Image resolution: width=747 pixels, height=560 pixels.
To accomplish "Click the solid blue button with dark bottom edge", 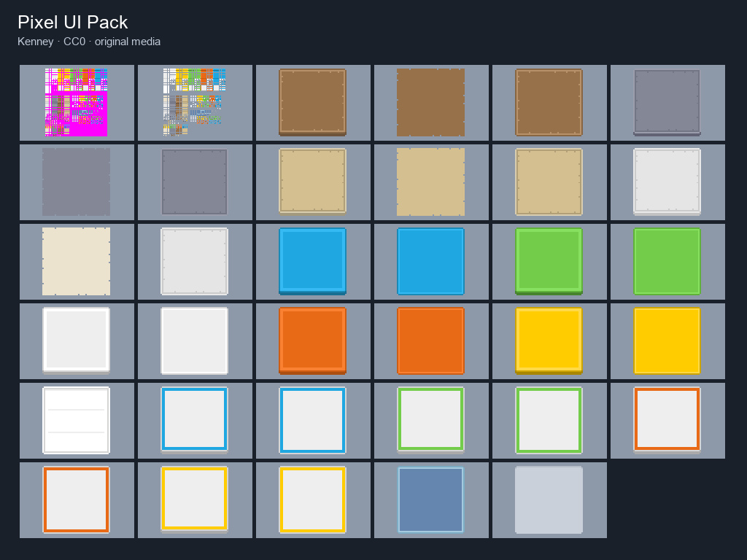I will tap(312, 262).
